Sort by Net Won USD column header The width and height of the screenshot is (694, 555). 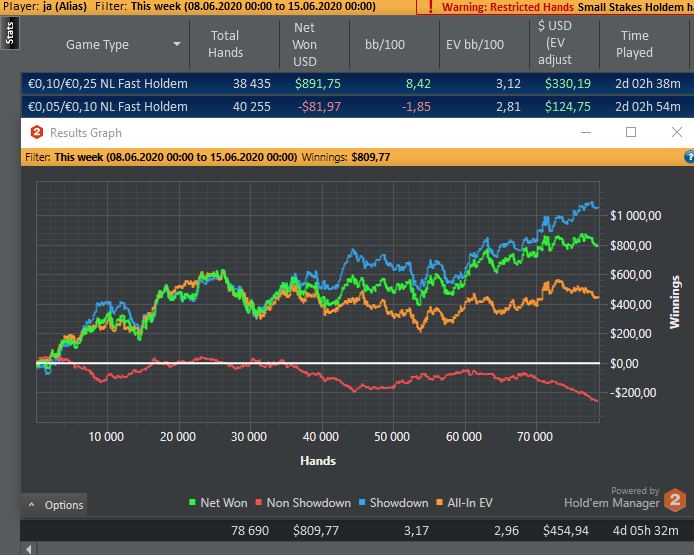click(305, 44)
